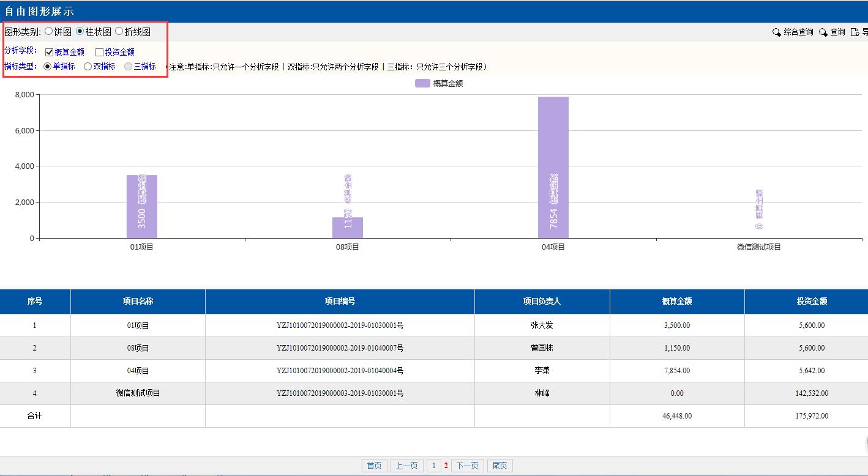This screenshot has width=868, height=476.
Task: Click the 项目名称 column header
Action: pyautogui.click(x=138, y=301)
